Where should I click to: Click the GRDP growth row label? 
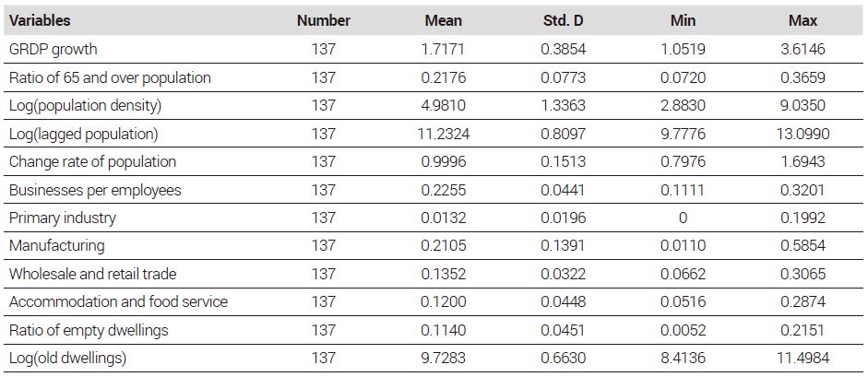tap(54, 49)
